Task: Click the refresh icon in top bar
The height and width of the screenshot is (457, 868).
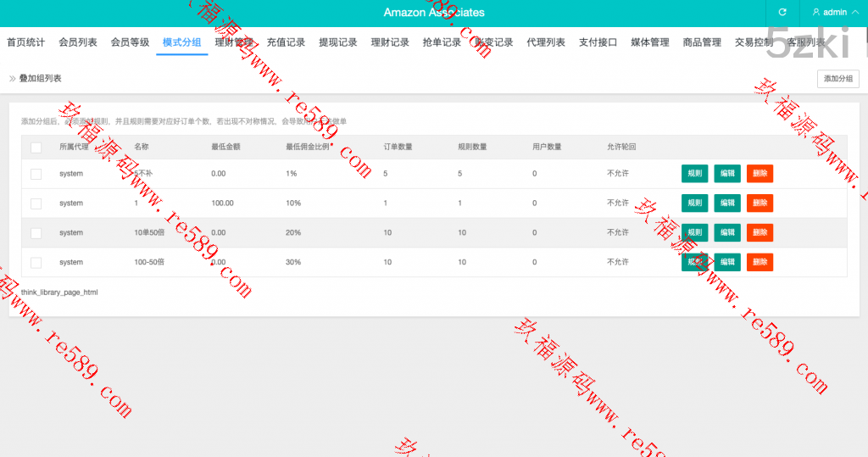Action: (x=782, y=13)
